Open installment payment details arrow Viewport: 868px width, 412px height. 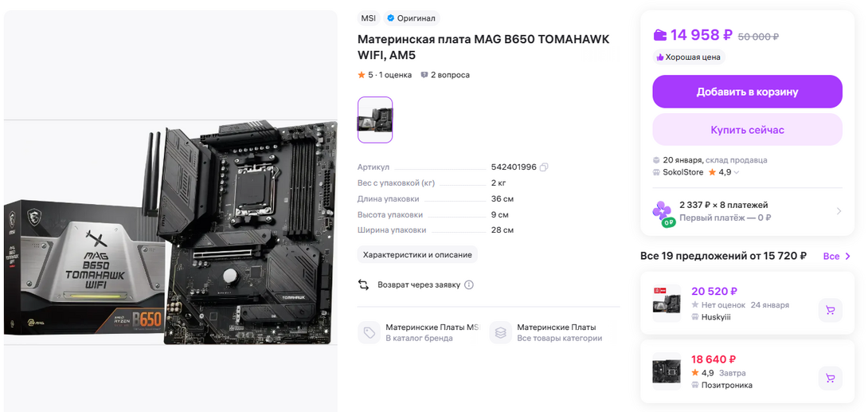pyautogui.click(x=839, y=211)
